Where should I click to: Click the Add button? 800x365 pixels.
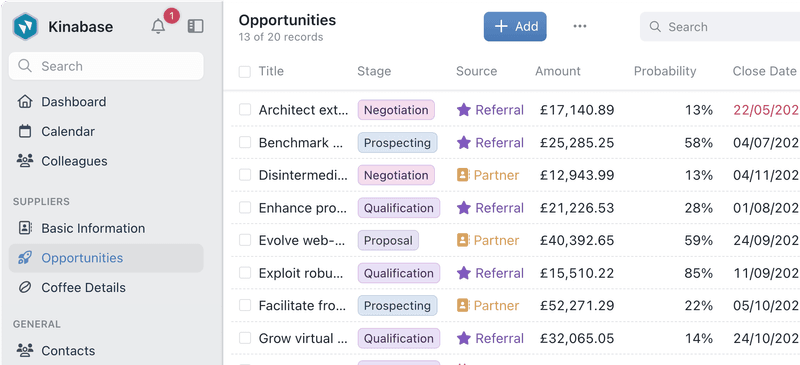(x=515, y=27)
